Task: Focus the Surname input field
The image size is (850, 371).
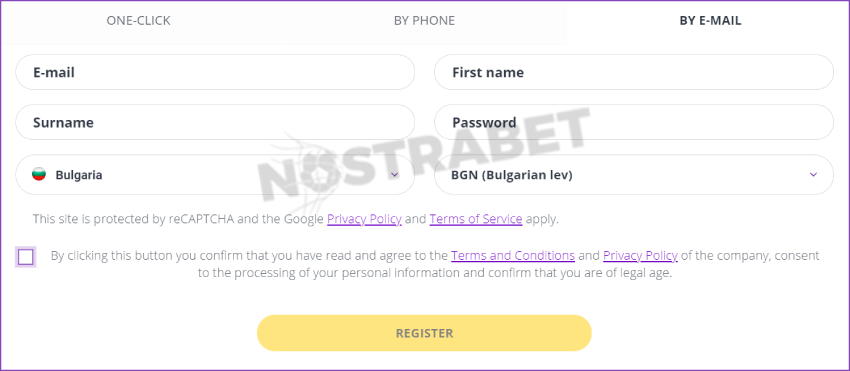Action: [215, 122]
